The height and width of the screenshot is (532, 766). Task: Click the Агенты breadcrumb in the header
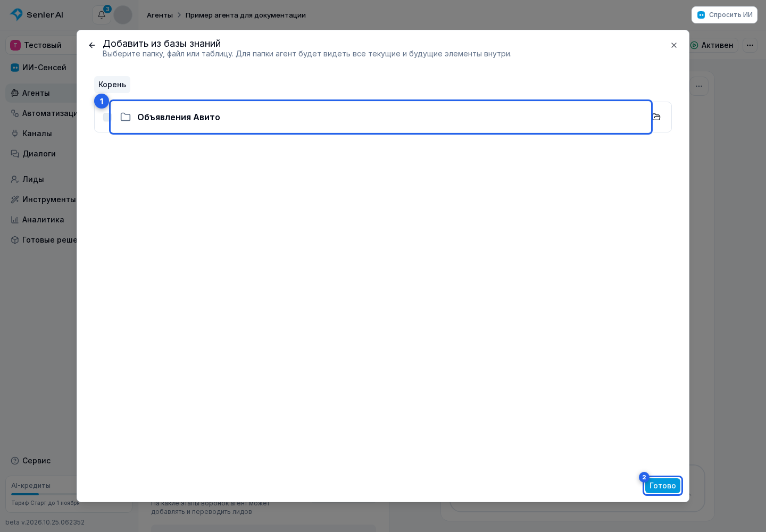pyautogui.click(x=160, y=15)
